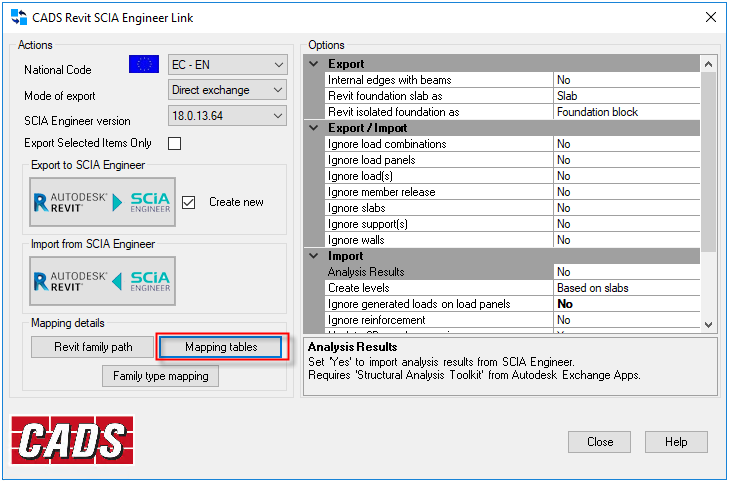This screenshot has height=483, width=730.
Task: Select the Internal edges with beams option row
Action: [512, 80]
